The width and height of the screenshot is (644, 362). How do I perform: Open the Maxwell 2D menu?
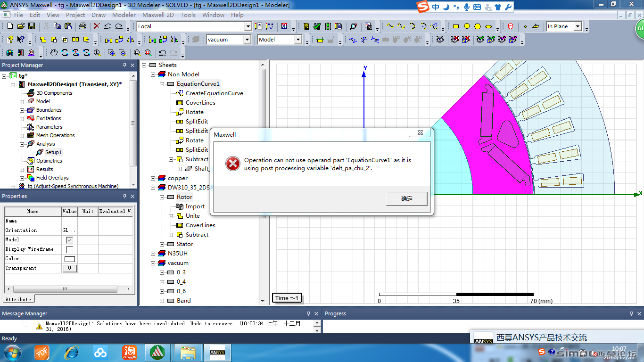click(158, 15)
